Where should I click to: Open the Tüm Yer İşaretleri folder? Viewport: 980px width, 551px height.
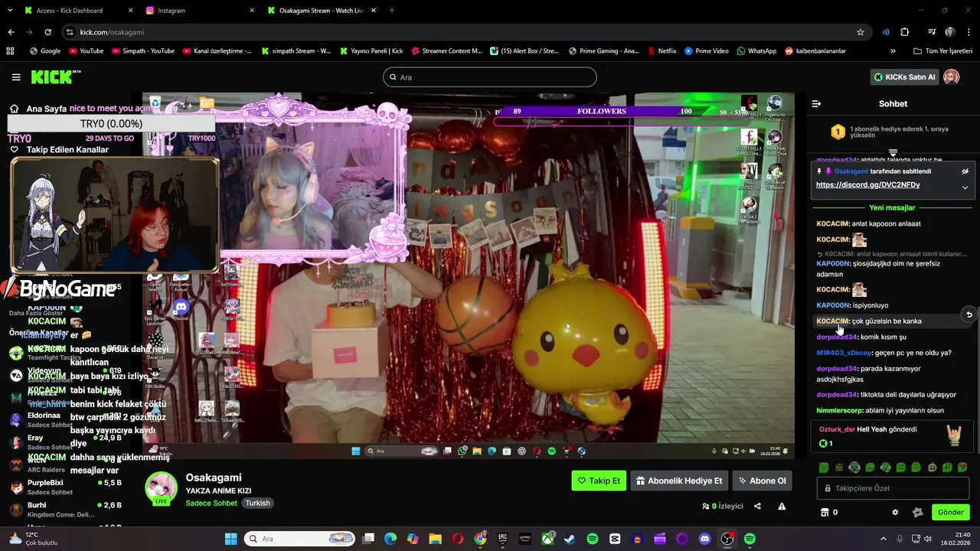(943, 51)
